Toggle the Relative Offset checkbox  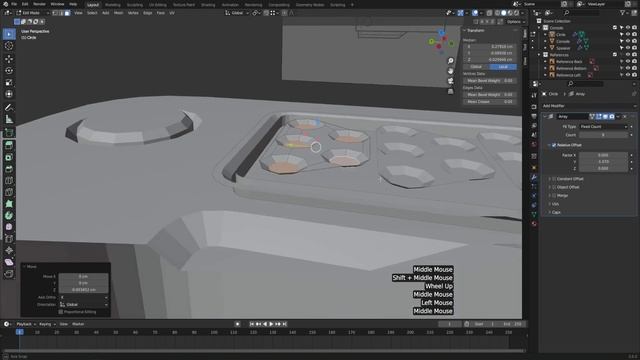click(x=554, y=145)
